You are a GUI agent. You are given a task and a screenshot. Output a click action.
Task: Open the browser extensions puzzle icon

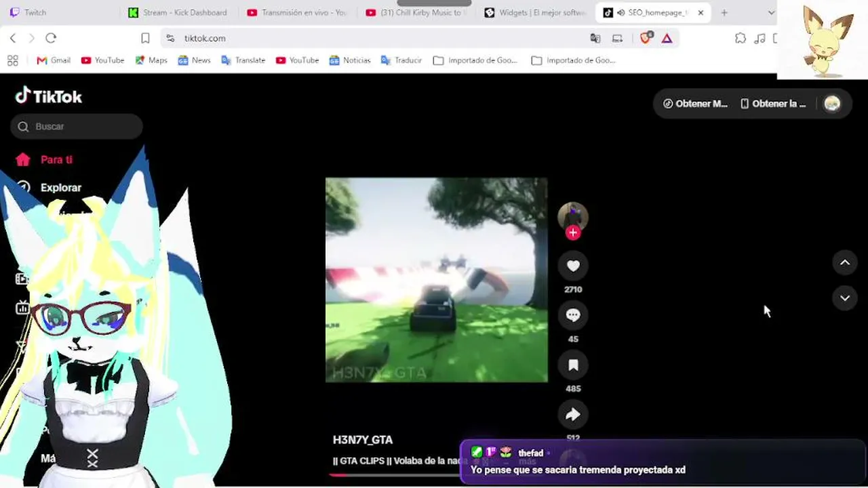(741, 39)
